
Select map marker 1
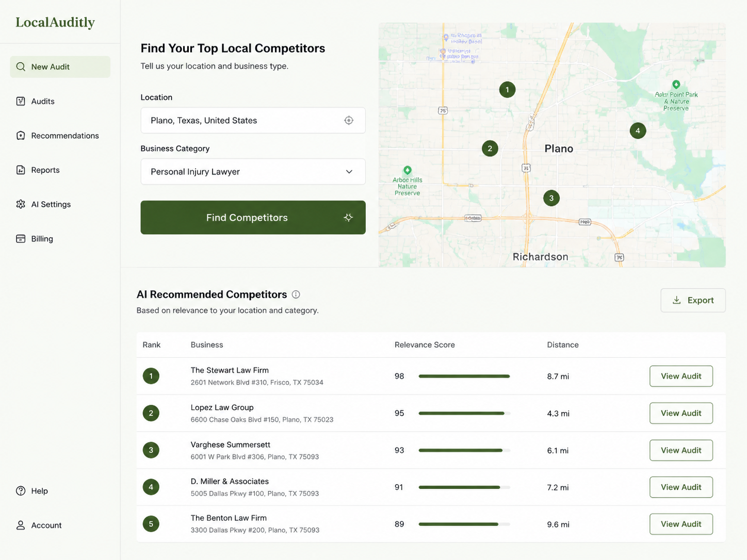[x=507, y=90]
